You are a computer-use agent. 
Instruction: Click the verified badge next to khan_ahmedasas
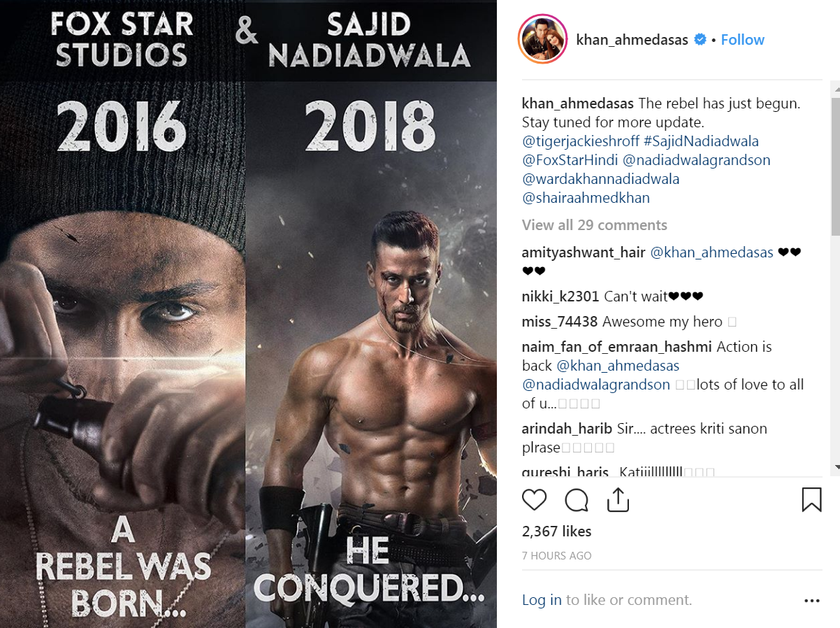click(700, 40)
